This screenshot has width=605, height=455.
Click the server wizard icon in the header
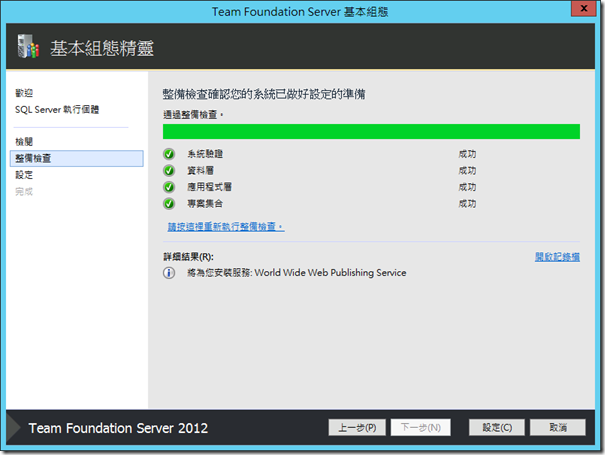pos(28,46)
